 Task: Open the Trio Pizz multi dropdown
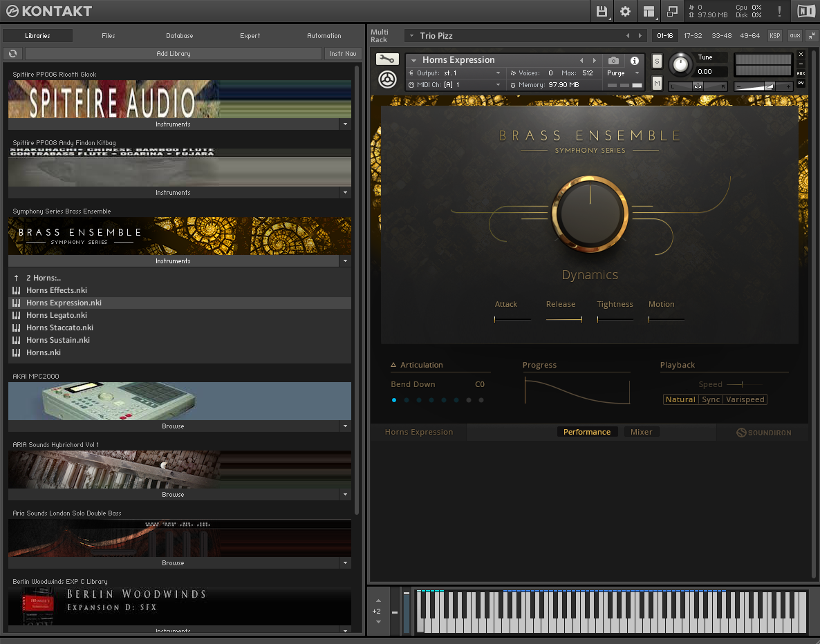[x=411, y=35]
